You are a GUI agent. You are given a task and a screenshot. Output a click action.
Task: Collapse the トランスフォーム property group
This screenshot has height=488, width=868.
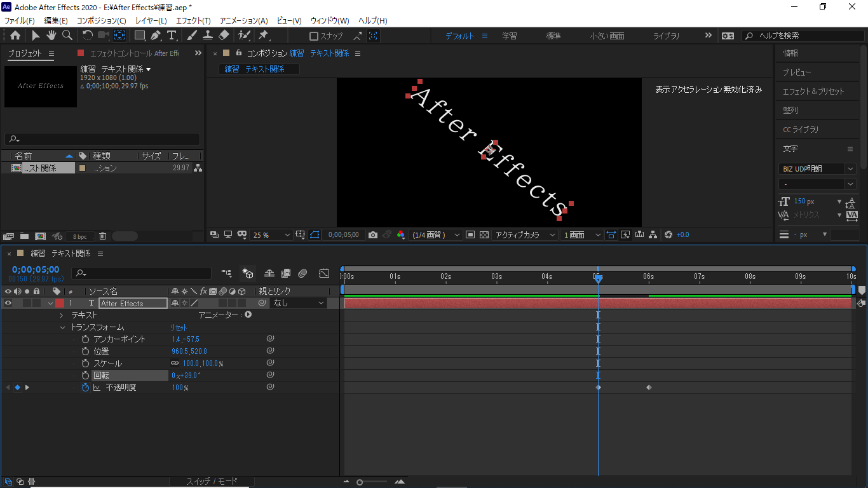[x=62, y=328]
